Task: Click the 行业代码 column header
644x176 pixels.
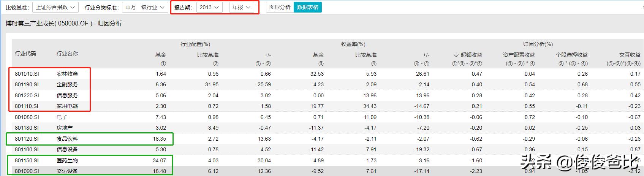Action: (x=25, y=54)
